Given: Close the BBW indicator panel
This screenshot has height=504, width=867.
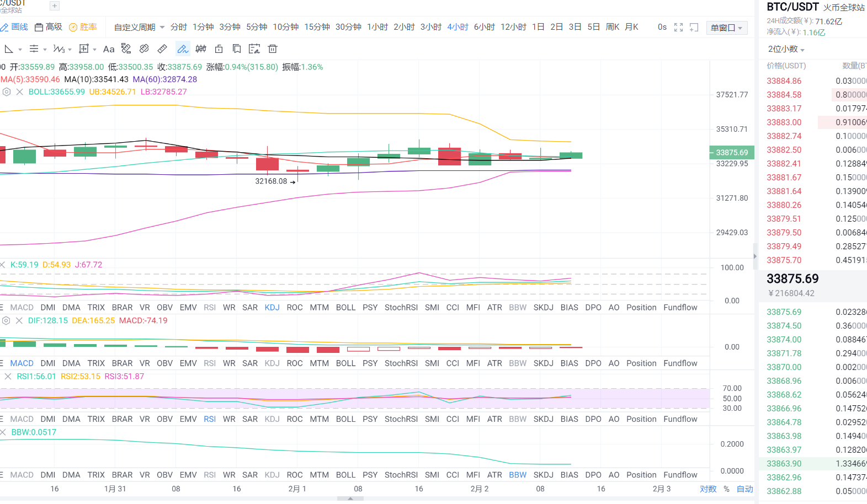Looking at the screenshot, I should 2,432.
